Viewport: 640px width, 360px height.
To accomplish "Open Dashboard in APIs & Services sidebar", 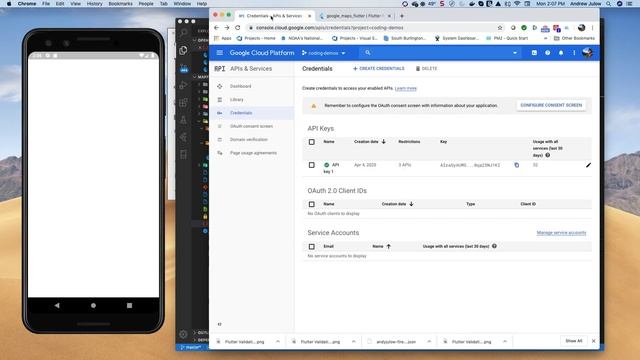I will pyautogui.click(x=240, y=86).
